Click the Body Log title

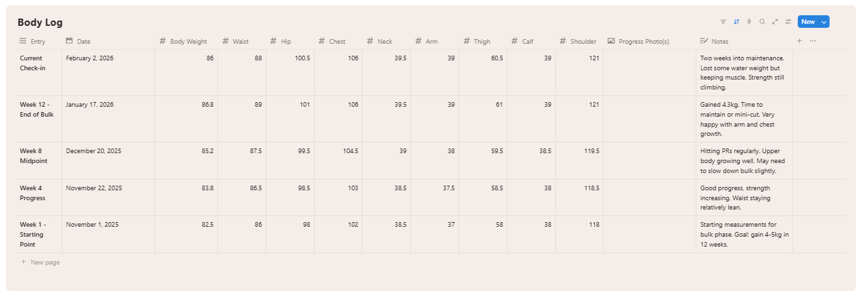40,23
